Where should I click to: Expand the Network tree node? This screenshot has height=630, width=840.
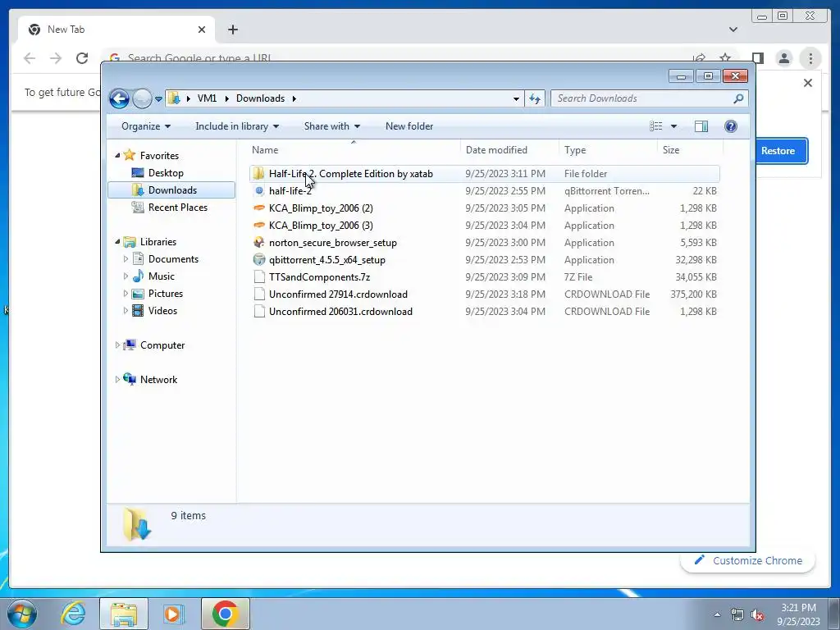pos(117,379)
